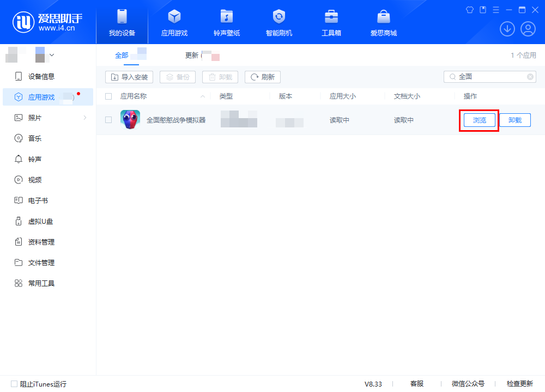
Task: Open the download manager arrow icon
Action: [x=507, y=29]
